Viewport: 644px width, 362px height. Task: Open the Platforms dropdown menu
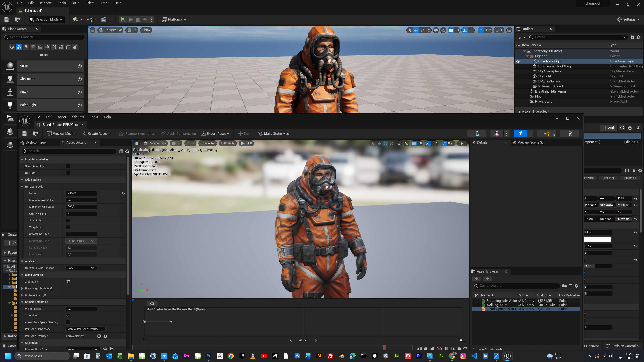pos(174,19)
